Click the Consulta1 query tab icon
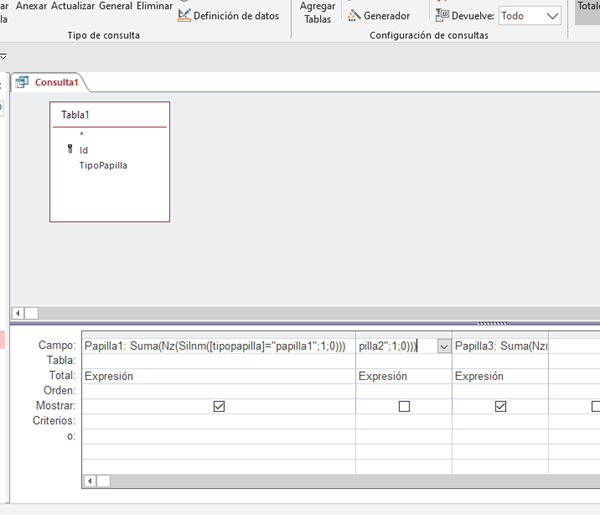 (21, 82)
